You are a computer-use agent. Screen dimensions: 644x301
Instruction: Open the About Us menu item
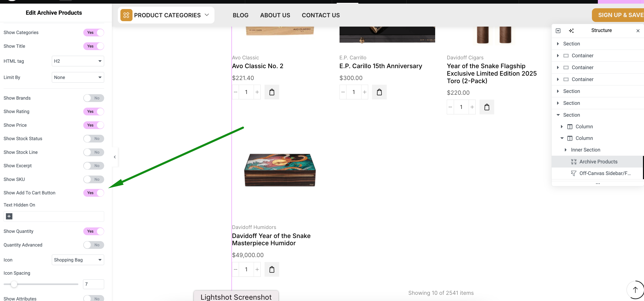coord(275,15)
